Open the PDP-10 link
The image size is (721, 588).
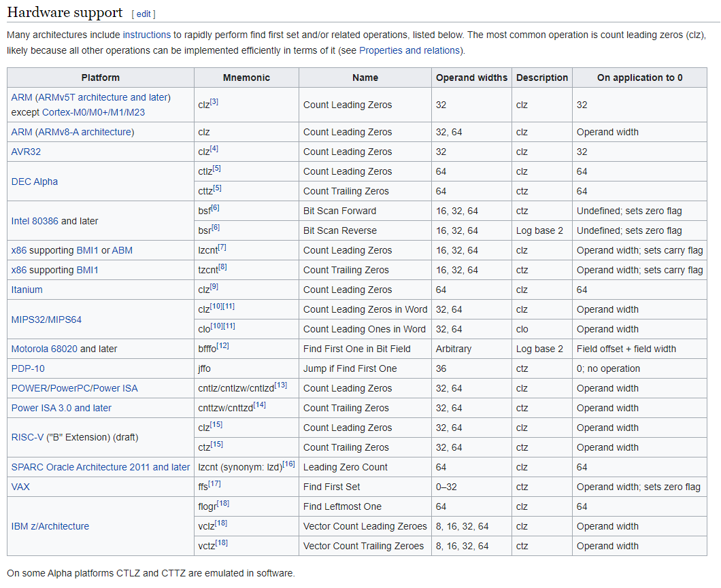pyautogui.click(x=28, y=369)
